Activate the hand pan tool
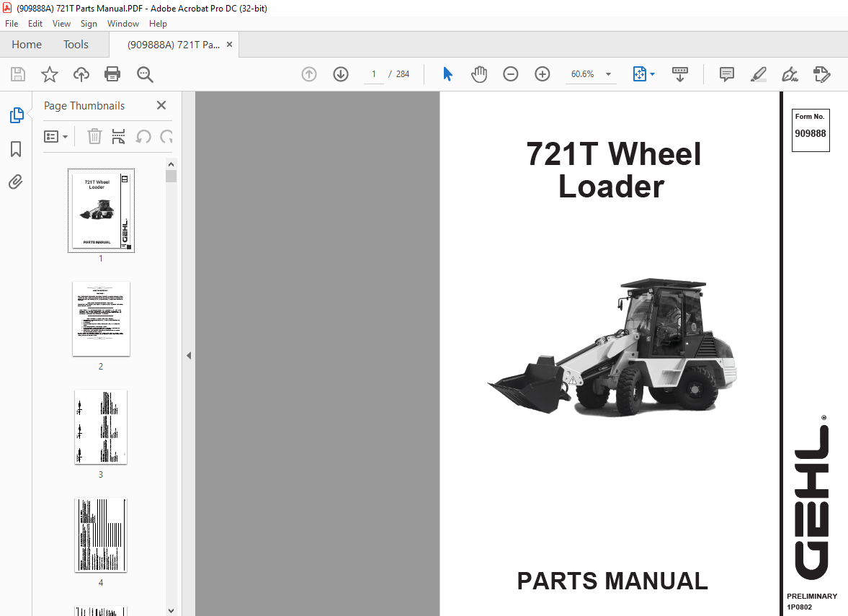The image size is (848, 616). (479, 74)
